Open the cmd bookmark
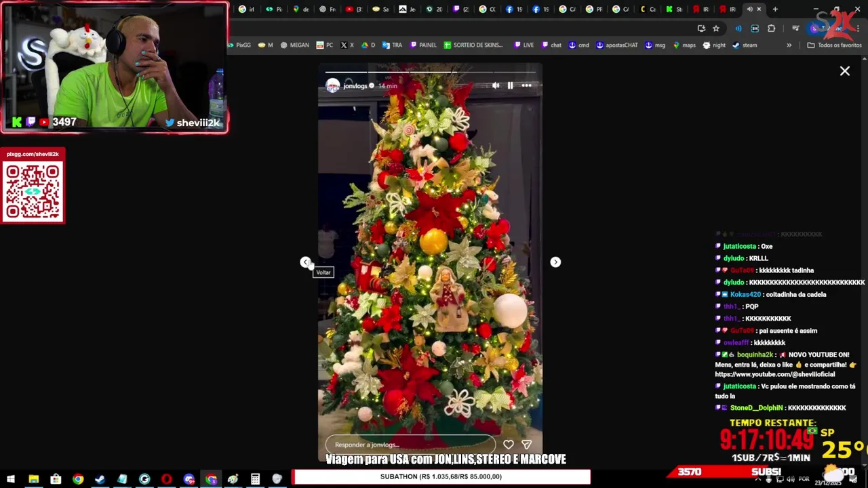Viewport: 868px width, 488px height. (578, 45)
